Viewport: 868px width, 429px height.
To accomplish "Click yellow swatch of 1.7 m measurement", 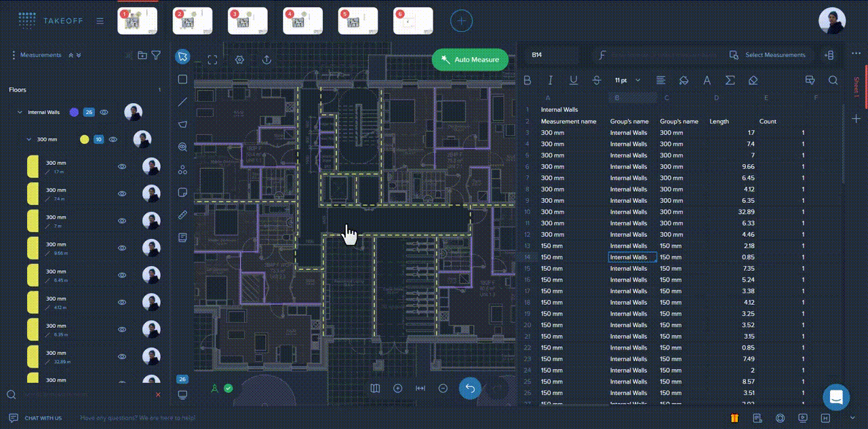I will 33,167.
